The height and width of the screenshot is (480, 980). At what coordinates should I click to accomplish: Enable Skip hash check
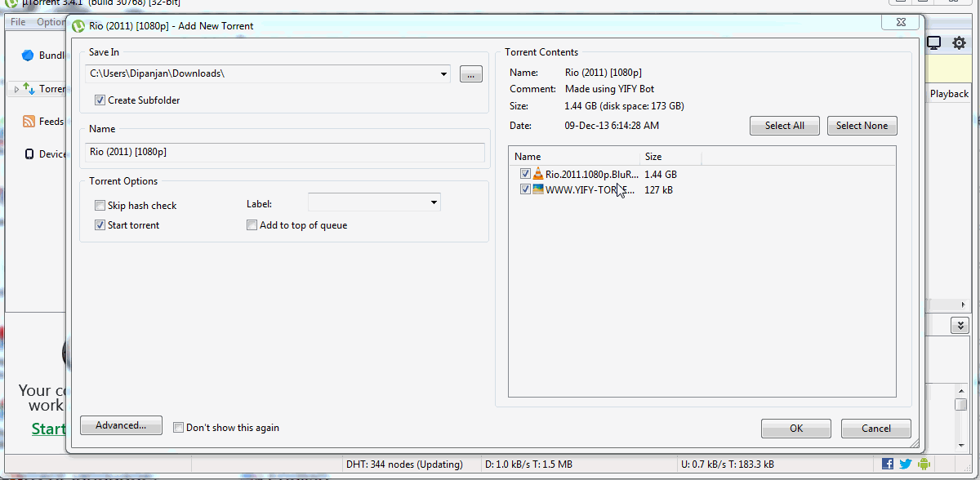[100, 206]
